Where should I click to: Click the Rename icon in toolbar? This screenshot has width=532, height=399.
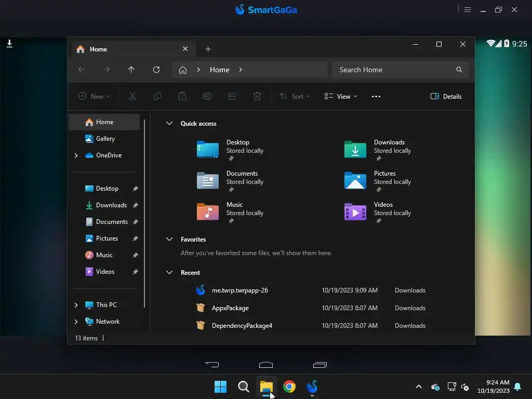(x=207, y=96)
